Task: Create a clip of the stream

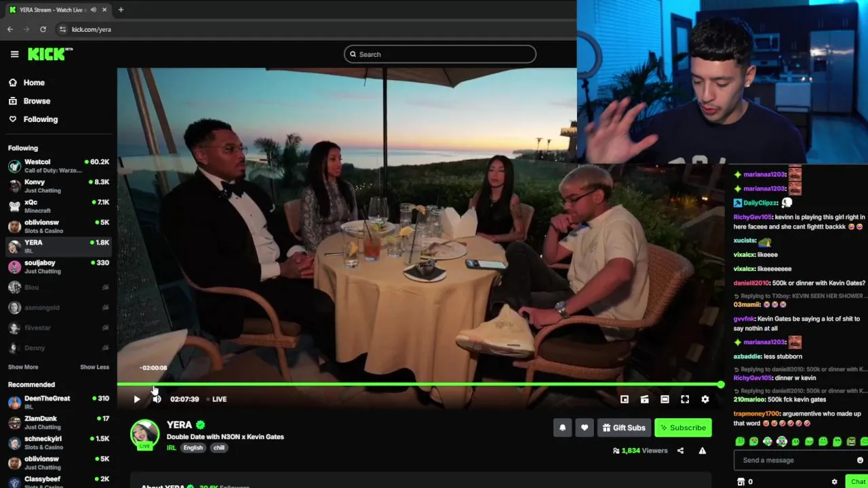Action: point(645,399)
